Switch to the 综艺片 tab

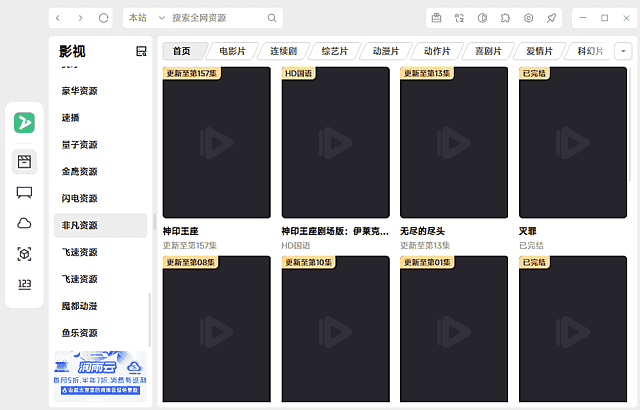[335, 51]
